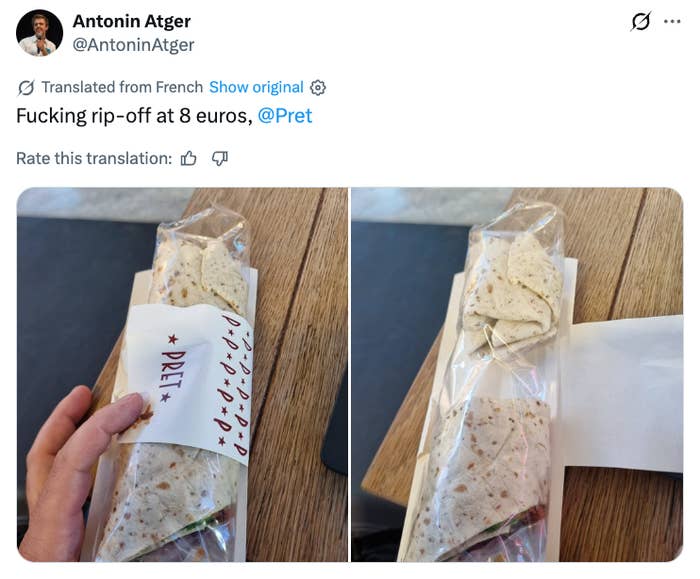Image resolution: width=700 pixels, height=579 pixels.
Task: Click Show original link
Action: [256, 87]
